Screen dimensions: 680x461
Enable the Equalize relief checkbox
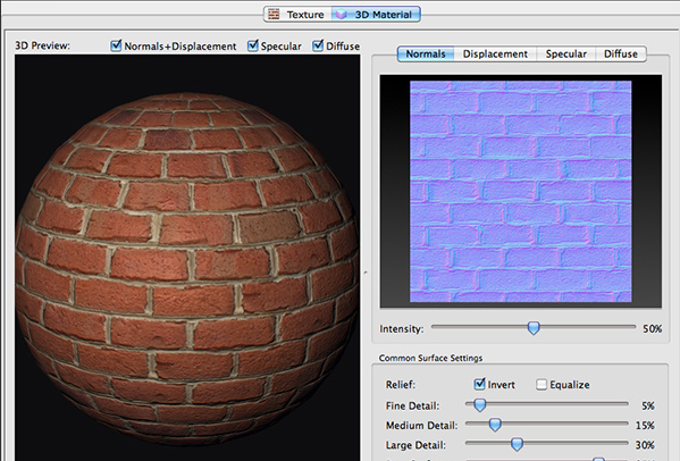541,384
